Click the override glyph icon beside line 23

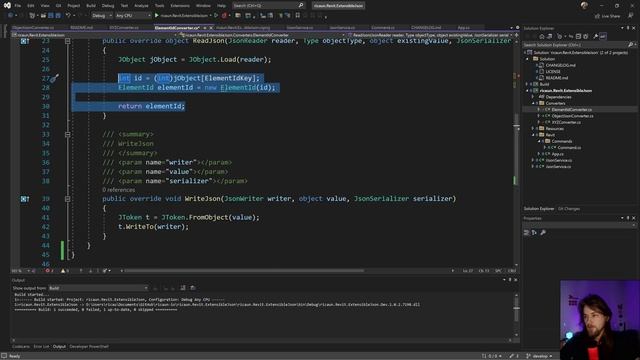click(x=24, y=41)
